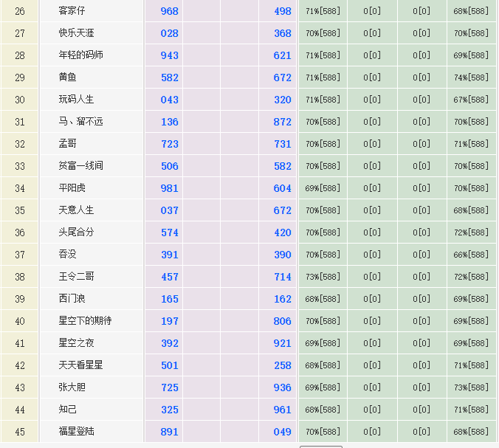This screenshot has width=499, height=448.
Task: Click the number 136 for 马、溜不远
Action: point(169,122)
